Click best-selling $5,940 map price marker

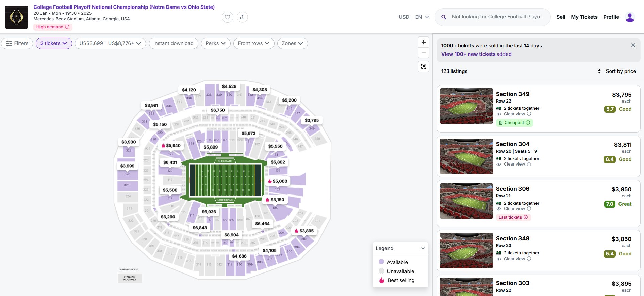[x=171, y=146]
